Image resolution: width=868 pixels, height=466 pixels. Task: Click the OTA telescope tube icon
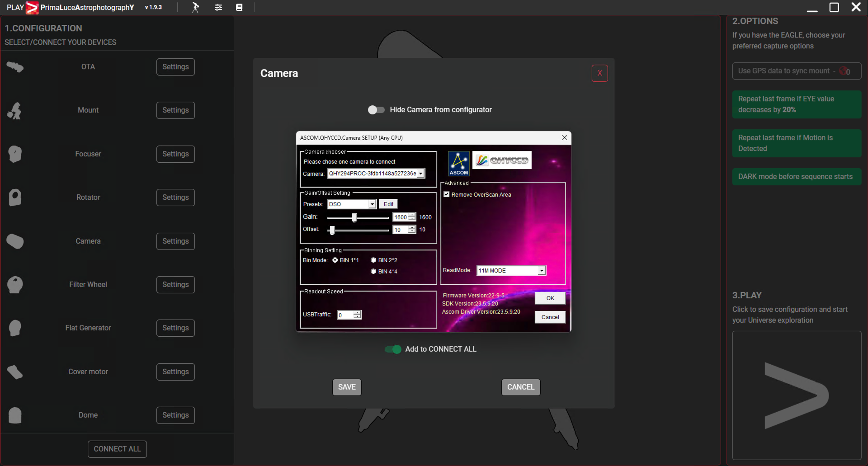15,67
